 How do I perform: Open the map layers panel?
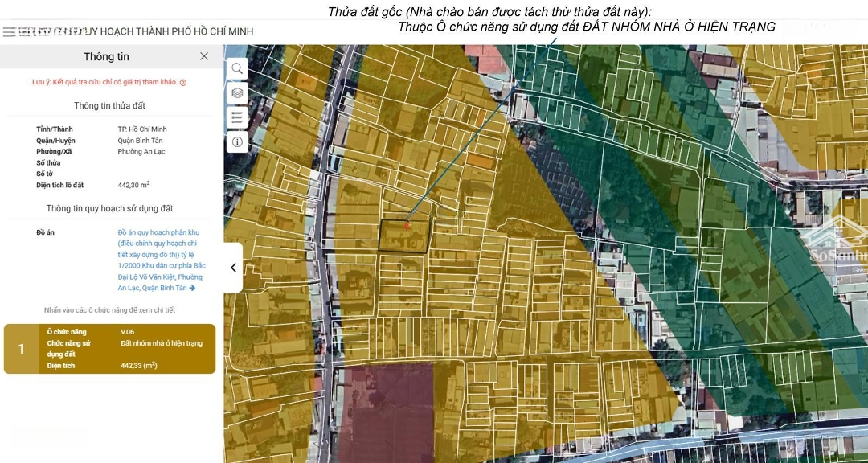click(x=237, y=93)
